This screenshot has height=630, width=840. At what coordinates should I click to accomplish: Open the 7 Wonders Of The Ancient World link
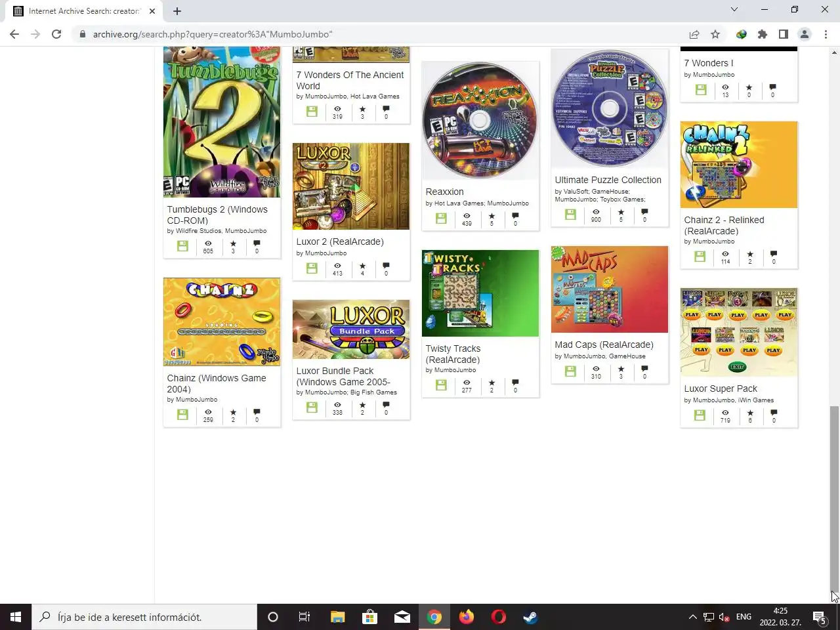pos(350,80)
